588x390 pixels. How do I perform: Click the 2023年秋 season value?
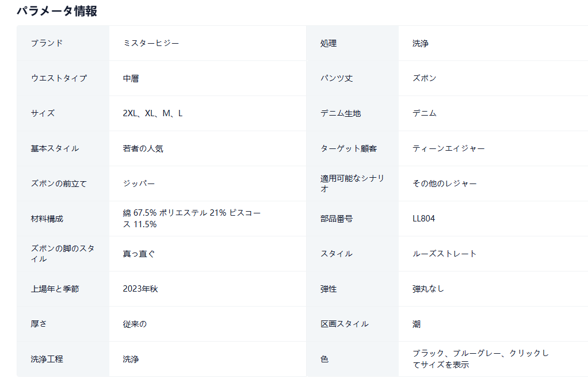[x=140, y=289]
